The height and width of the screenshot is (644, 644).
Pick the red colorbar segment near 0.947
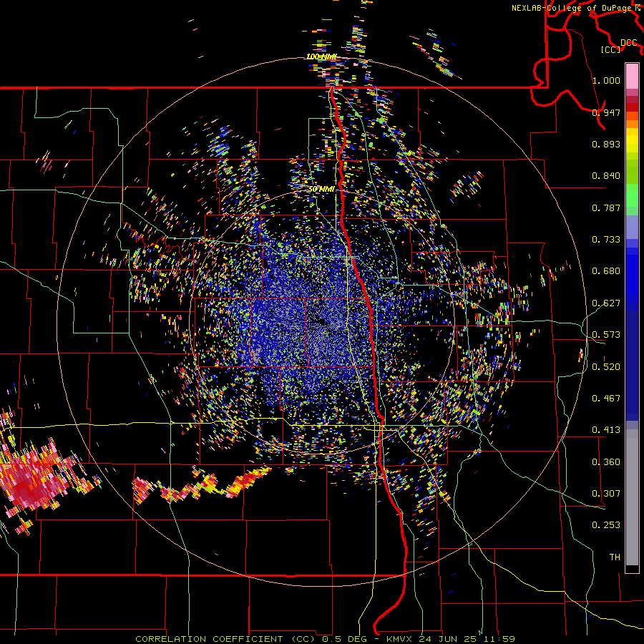tap(632, 107)
